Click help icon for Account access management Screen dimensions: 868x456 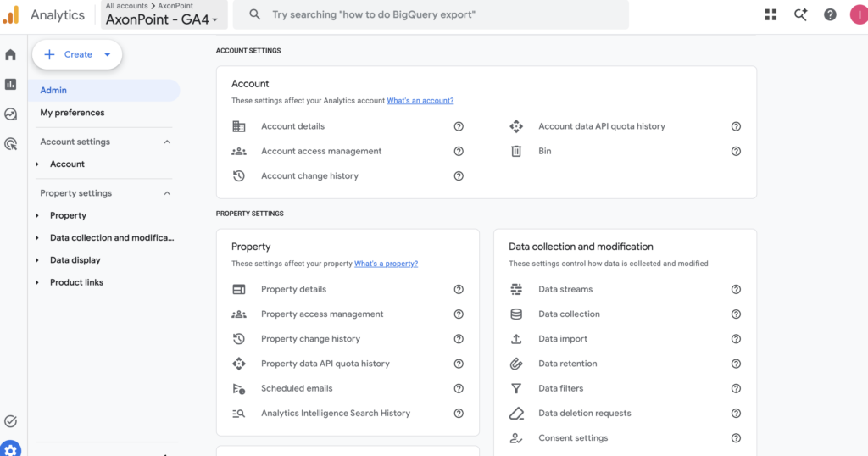(x=459, y=151)
